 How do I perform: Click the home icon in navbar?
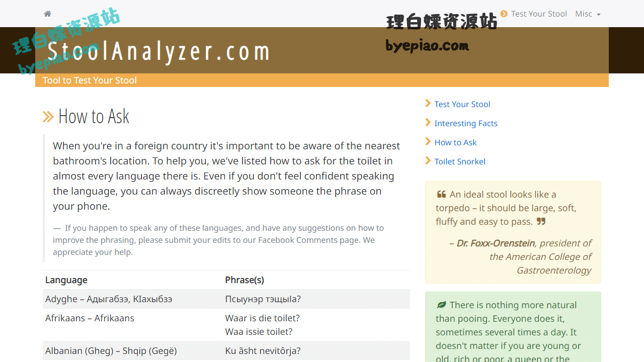[47, 14]
